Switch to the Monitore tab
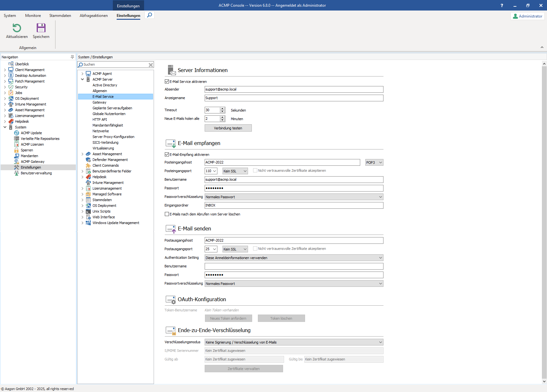Image resolution: width=547 pixels, height=392 pixels. [x=33, y=15]
